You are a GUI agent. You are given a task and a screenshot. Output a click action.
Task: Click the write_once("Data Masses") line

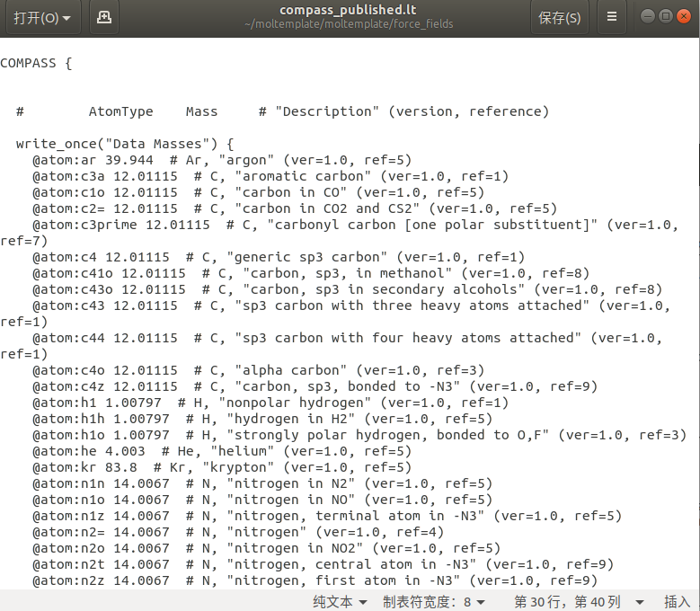tap(125, 144)
